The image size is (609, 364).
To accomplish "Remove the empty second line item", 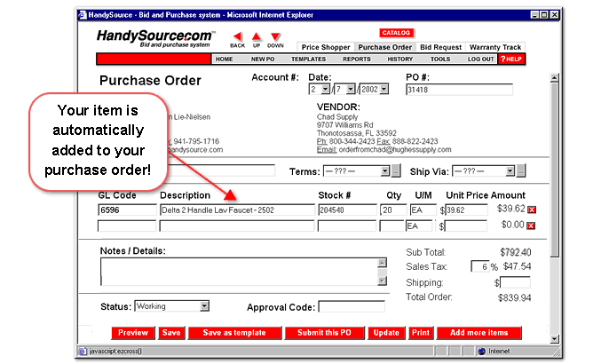I will (532, 226).
